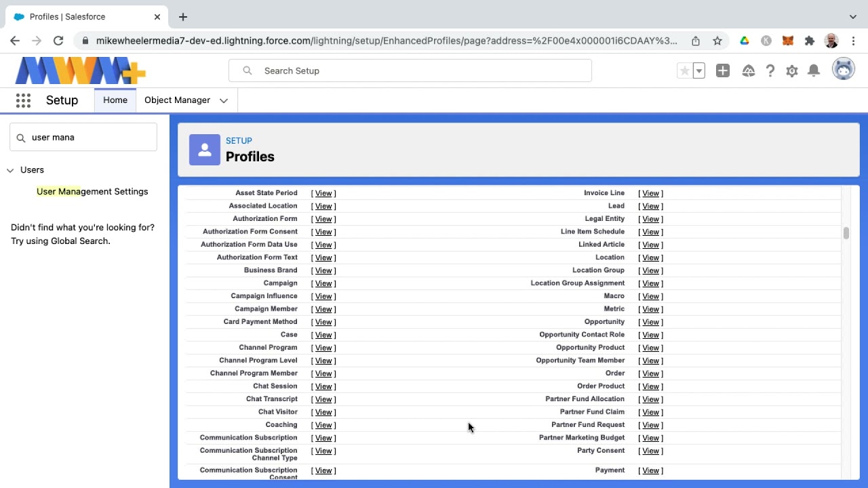Viewport: 868px width, 488px height.
Task: Open the K extension icon
Action: (766, 41)
